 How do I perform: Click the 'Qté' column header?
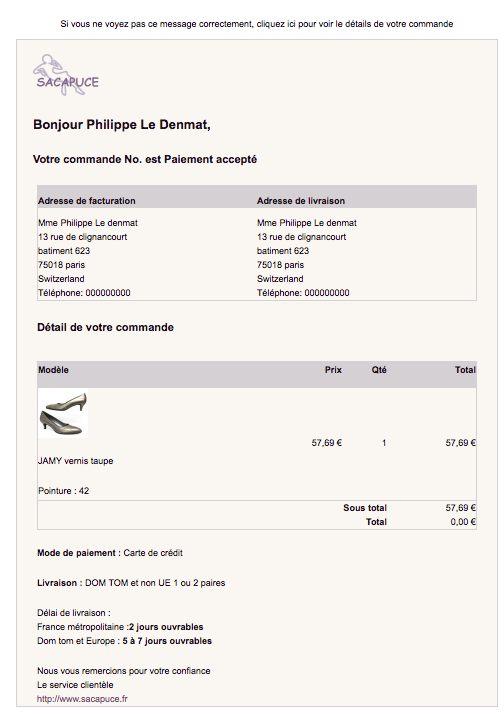click(379, 370)
